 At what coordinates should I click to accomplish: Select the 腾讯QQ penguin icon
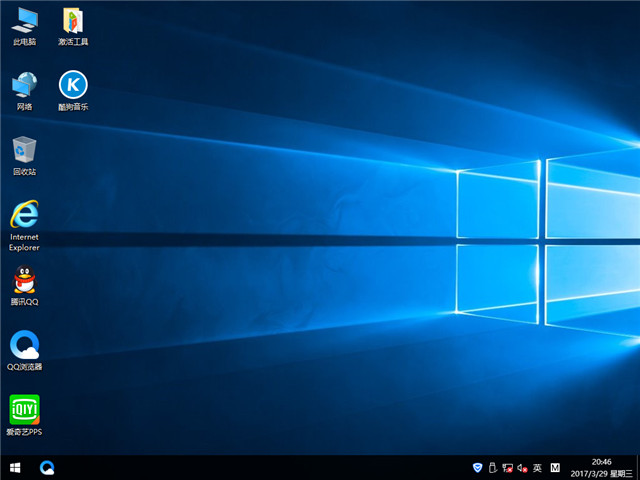pyautogui.click(x=24, y=286)
